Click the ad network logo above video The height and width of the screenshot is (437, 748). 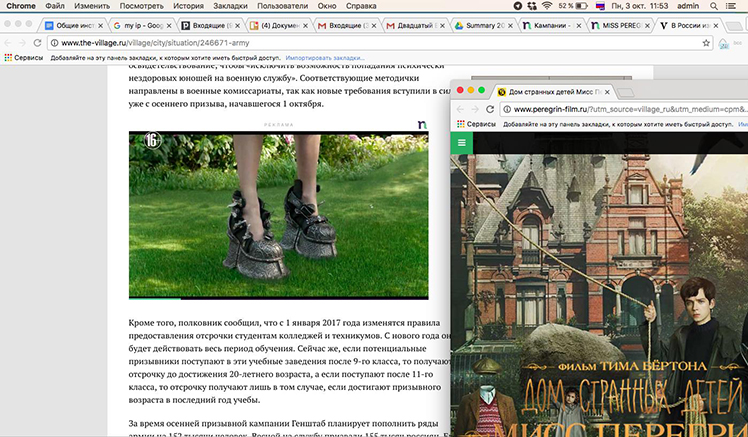pos(422,125)
